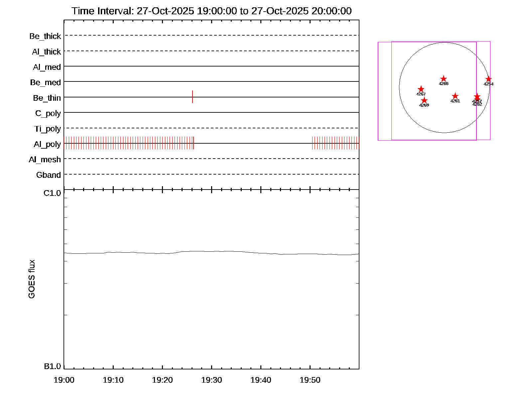Click the 19:30 time axis label
The width and height of the screenshot is (532, 399).
tap(211, 380)
